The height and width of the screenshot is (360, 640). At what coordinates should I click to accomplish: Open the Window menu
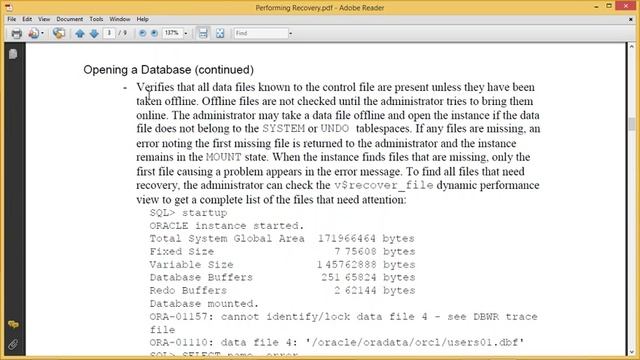(x=120, y=19)
